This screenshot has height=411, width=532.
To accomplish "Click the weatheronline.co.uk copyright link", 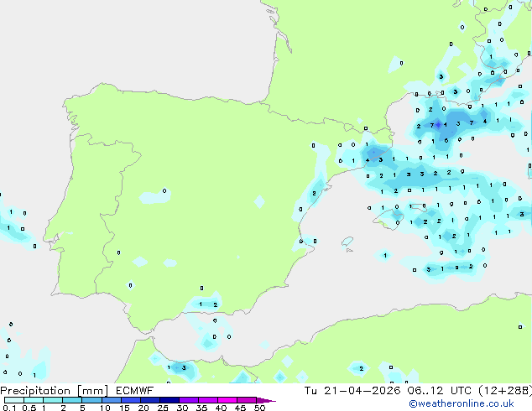I will coord(462,403).
